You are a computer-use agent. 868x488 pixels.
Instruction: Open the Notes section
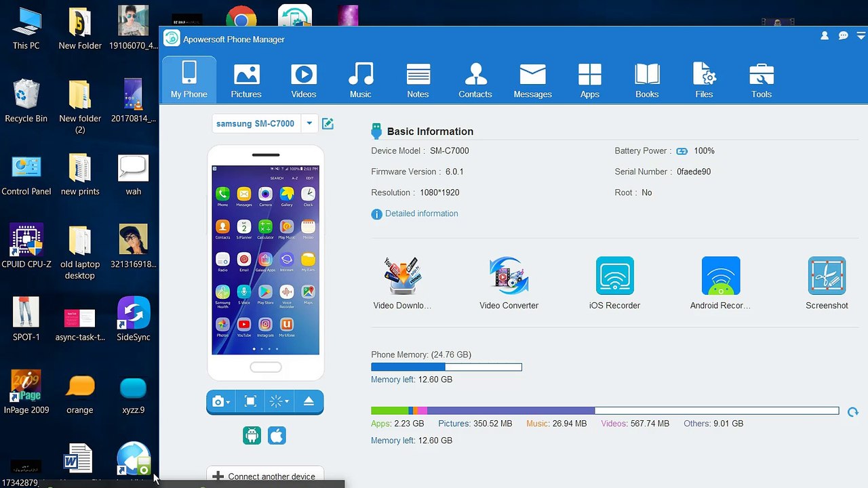[418, 80]
